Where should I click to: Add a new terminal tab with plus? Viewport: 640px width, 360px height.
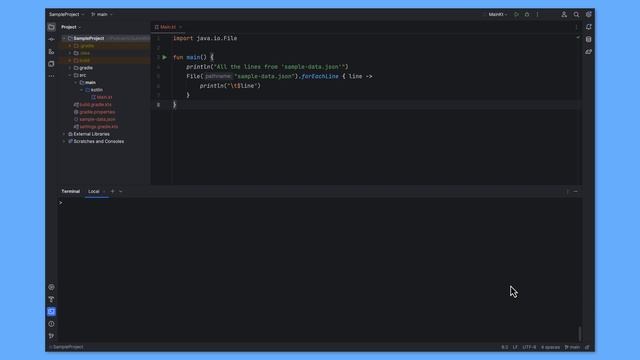[x=113, y=191]
